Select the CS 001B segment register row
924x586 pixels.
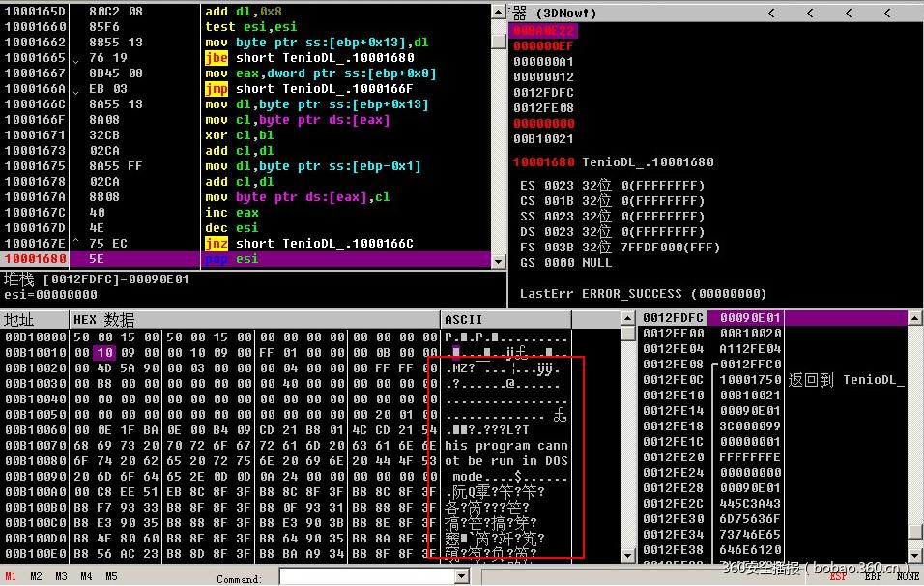[612, 201]
